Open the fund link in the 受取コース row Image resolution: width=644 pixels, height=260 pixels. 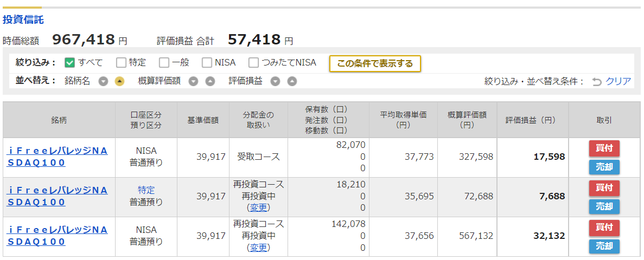point(57,157)
